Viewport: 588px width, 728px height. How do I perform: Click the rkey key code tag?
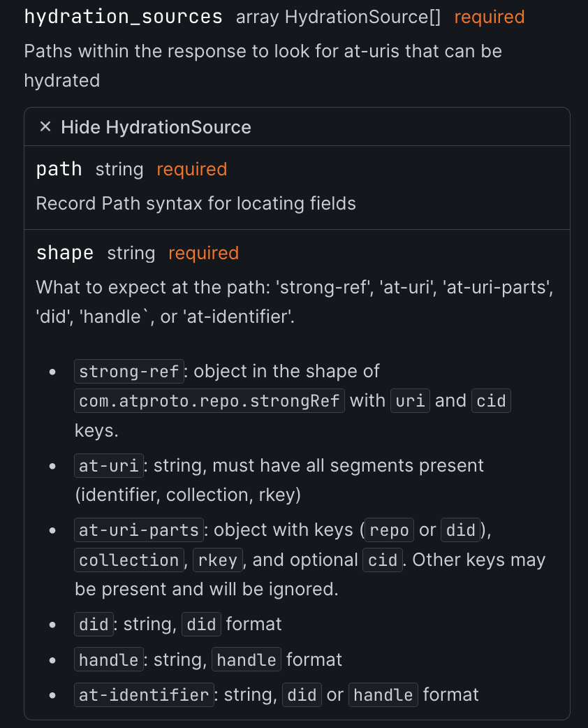[x=218, y=560]
